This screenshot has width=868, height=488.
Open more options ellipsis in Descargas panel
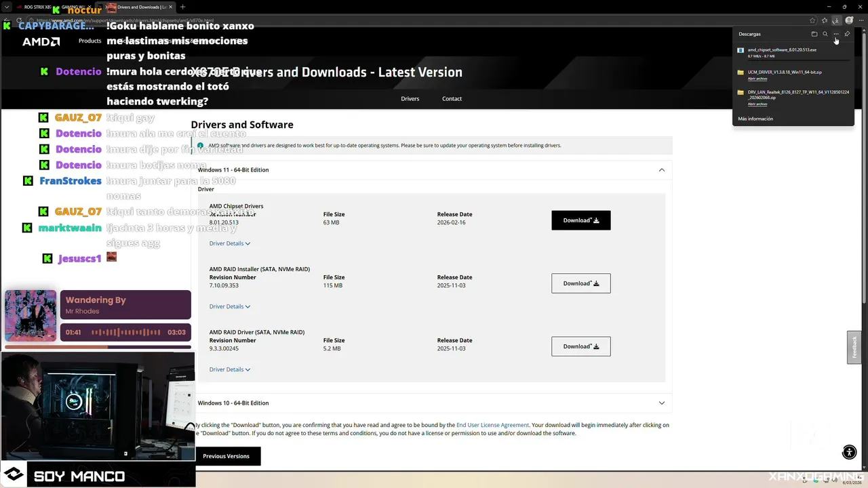836,34
